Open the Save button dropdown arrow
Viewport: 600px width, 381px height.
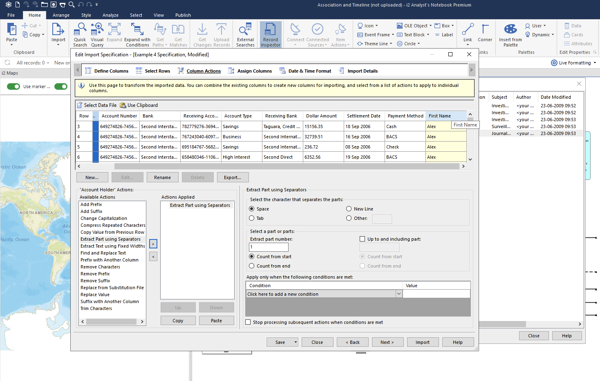click(x=295, y=342)
